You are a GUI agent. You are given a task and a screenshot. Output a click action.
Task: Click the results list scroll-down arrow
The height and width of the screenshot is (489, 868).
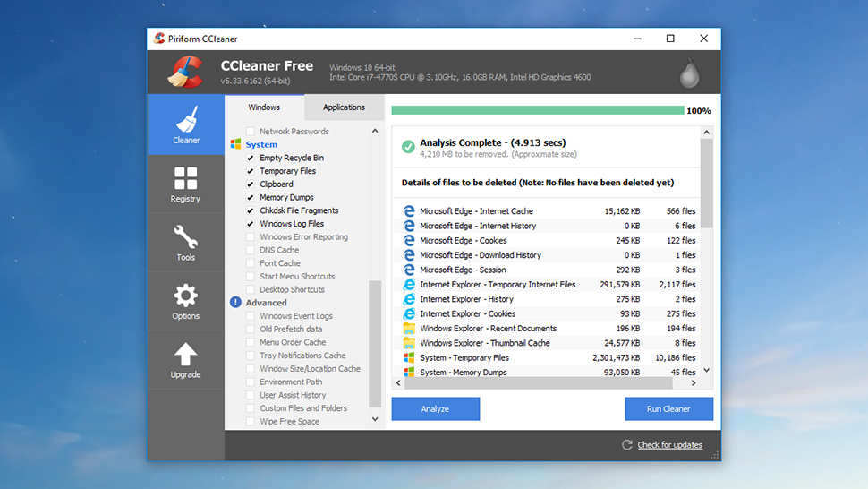click(x=706, y=370)
